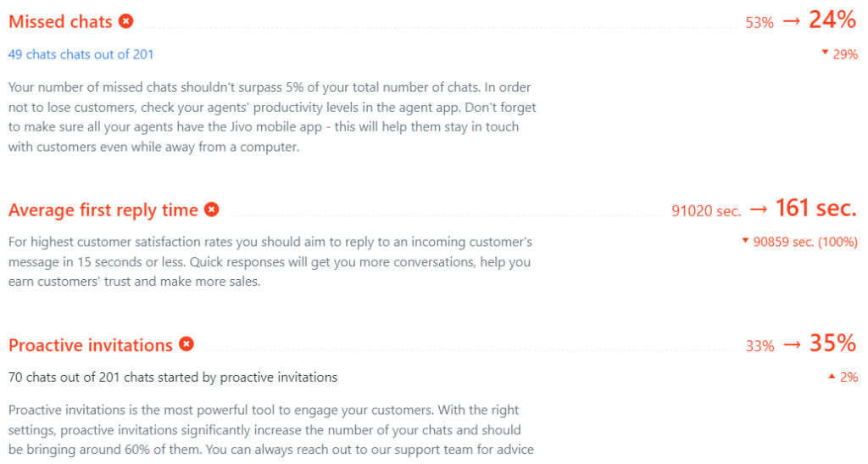Click the arrow between 53% and 24%
The width and height of the screenshot is (868, 464).
tap(792, 21)
